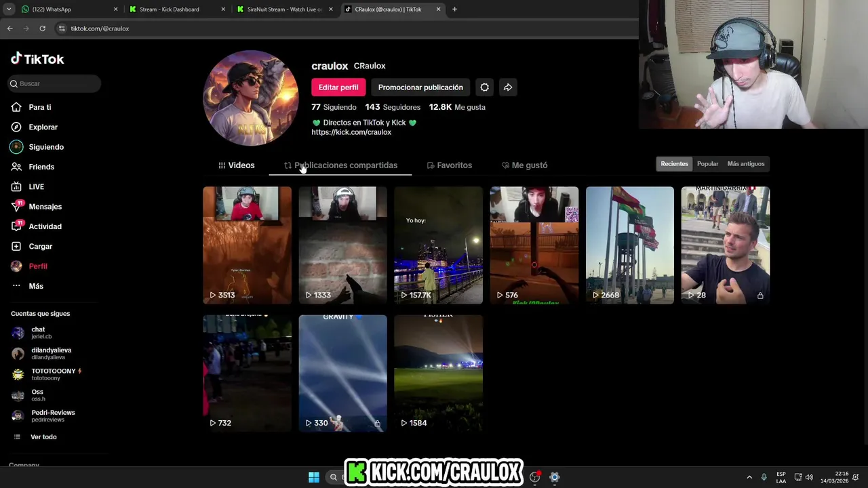Sort videos by Popular
Image resolution: width=868 pixels, height=488 pixels.
[x=707, y=164]
